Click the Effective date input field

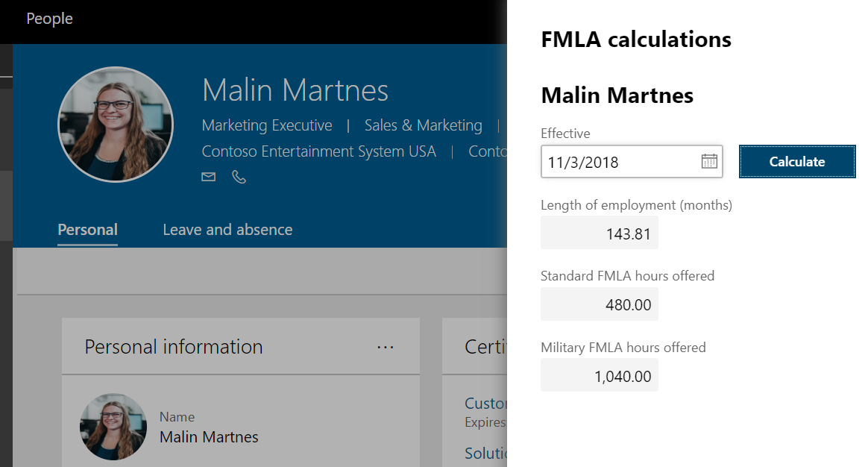tap(619, 161)
